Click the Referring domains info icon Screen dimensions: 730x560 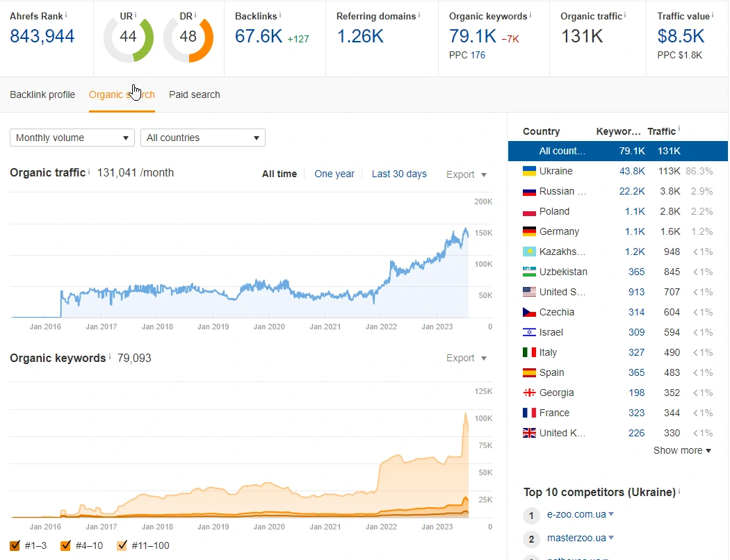[419, 14]
